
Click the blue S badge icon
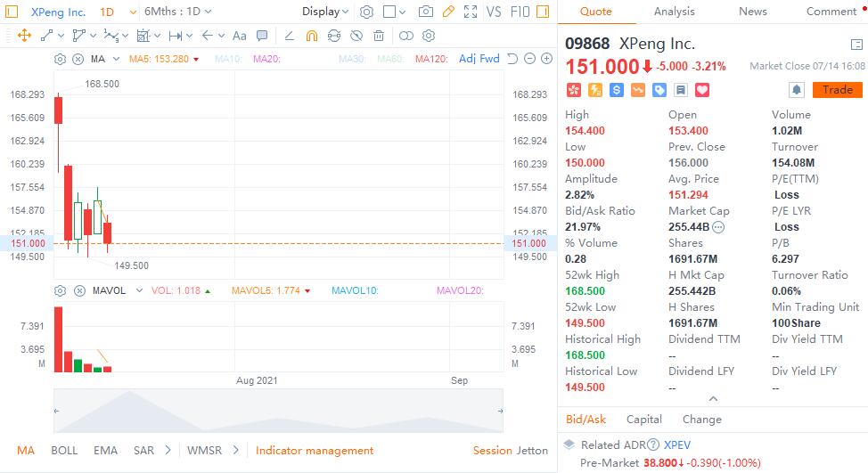point(616,90)
